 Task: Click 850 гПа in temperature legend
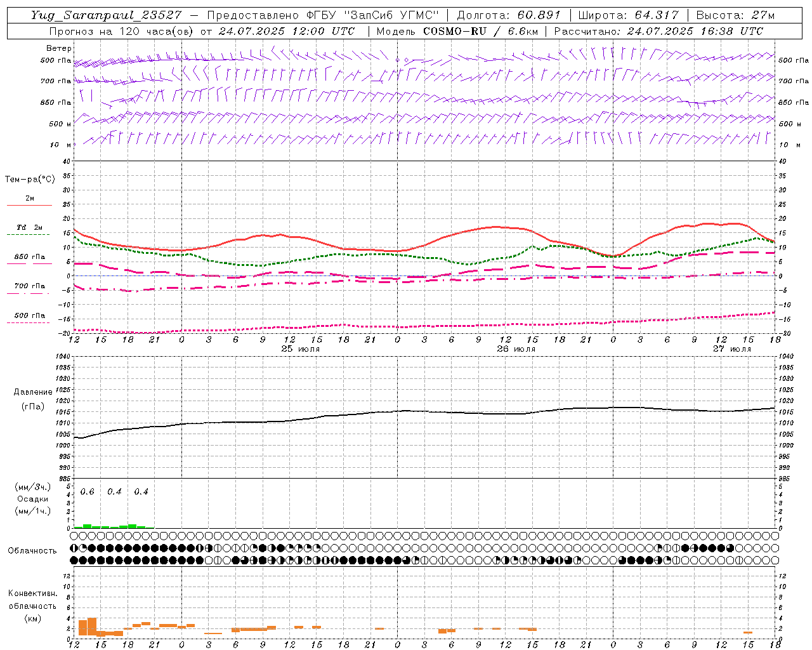point(30,257)
